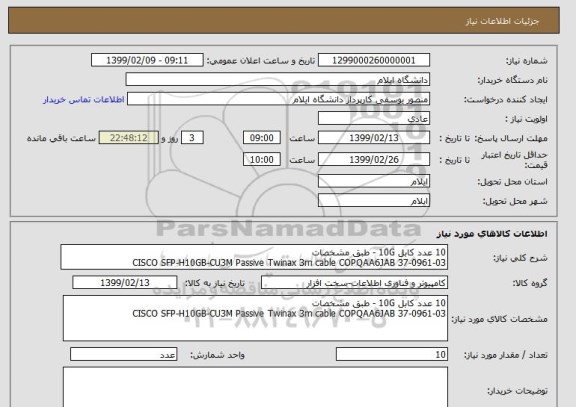Click the goods need date 1399/02/13

[125, 282]
